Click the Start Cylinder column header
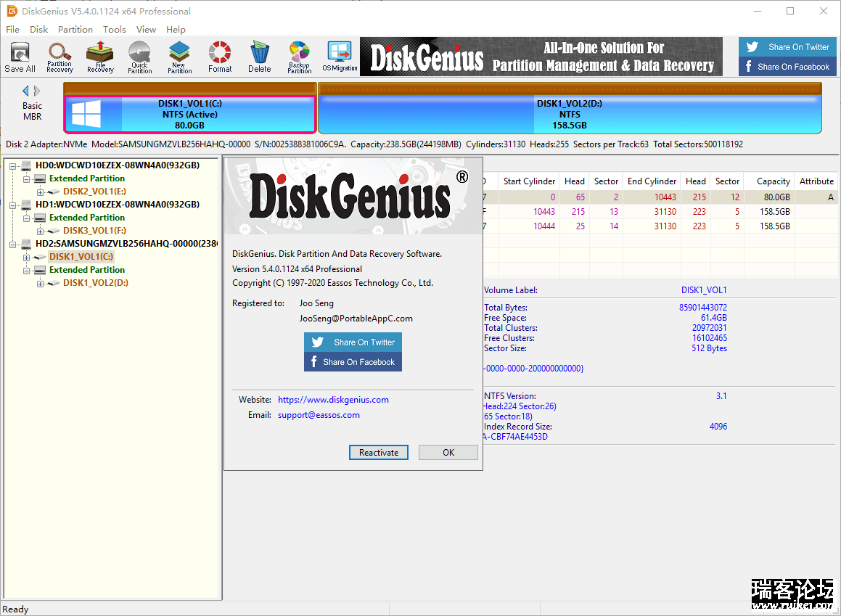Image resolution: width=841 pixels, height=616 pixels. point(528,181)
